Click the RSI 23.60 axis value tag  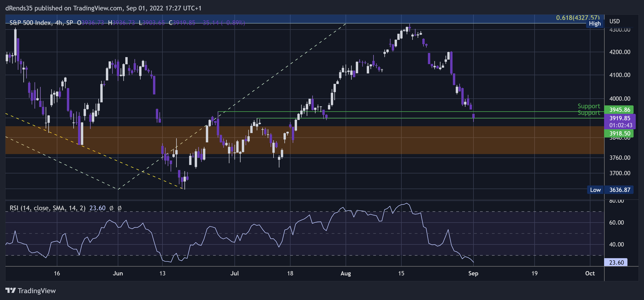pyautogui.click(x=615, y=262)
